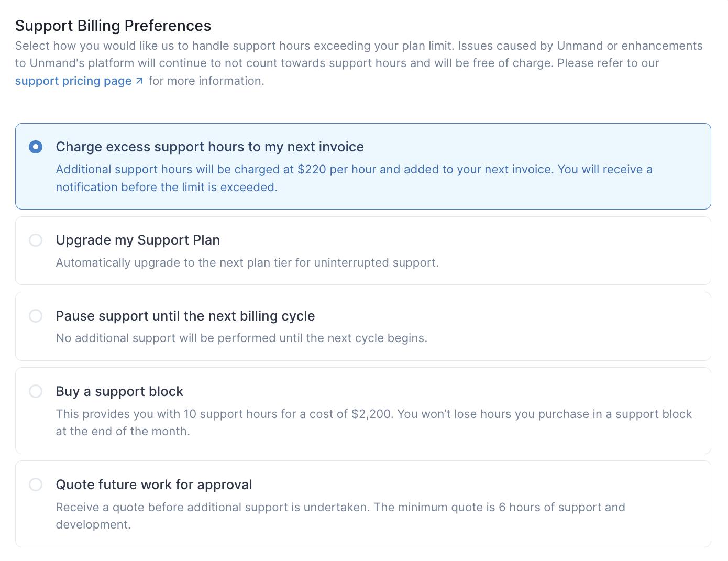The width and height of the screenshot is (728, 561).
Task: Click the automatically upgrade description text
Action: coord(247,262)
